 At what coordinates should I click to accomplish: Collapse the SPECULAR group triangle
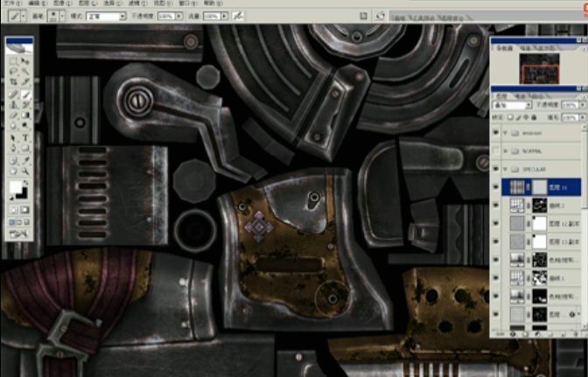coord(506,170)
